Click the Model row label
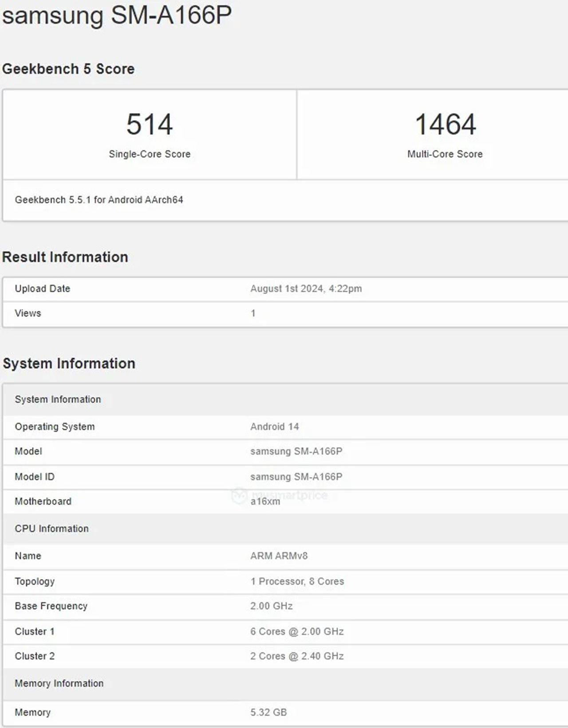568x728 pixels. [x=28, y=451]
